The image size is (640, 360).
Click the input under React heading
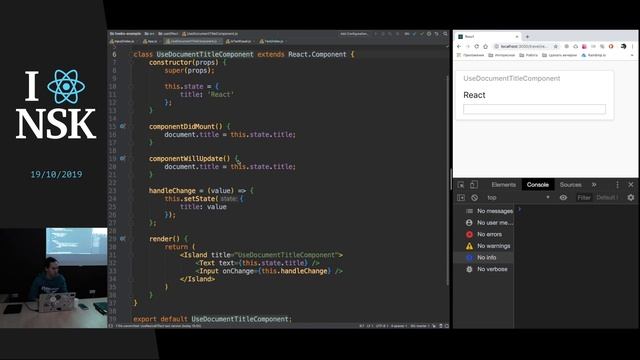pos(534,109)
